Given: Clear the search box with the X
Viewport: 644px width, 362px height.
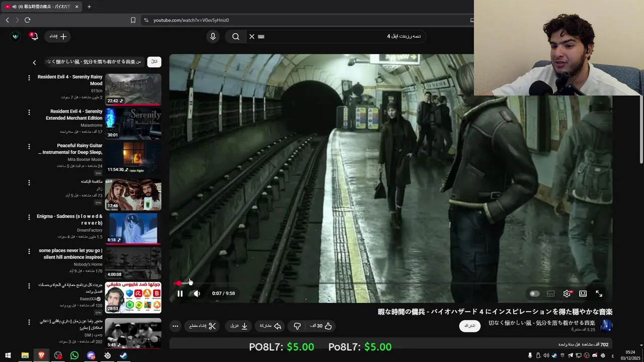Looking at the screenshot, I should pos(252,36).
